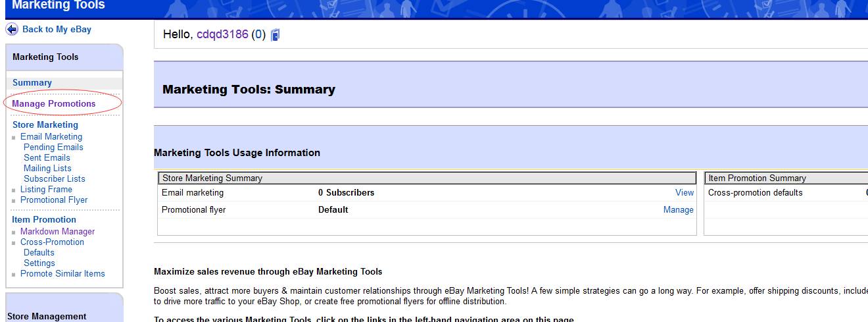
Task: Open the Store Marketing section heading
Action: click(x=45, y=124)
